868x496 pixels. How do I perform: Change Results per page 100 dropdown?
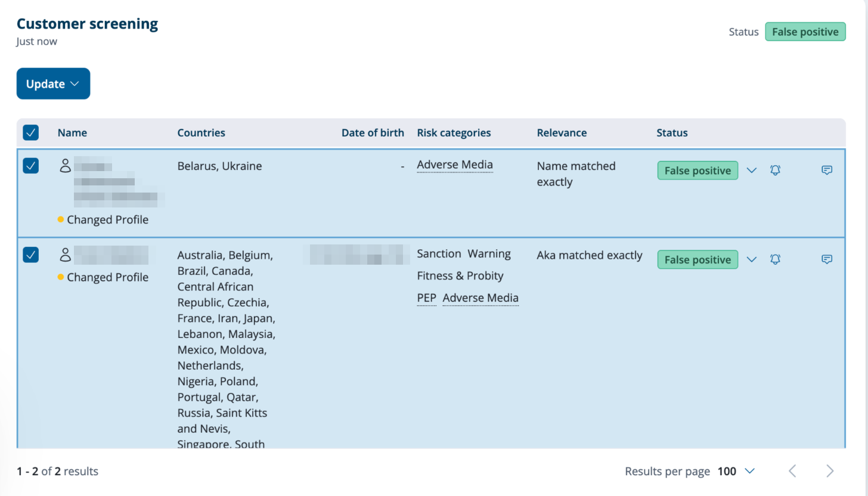click(736, 471)
